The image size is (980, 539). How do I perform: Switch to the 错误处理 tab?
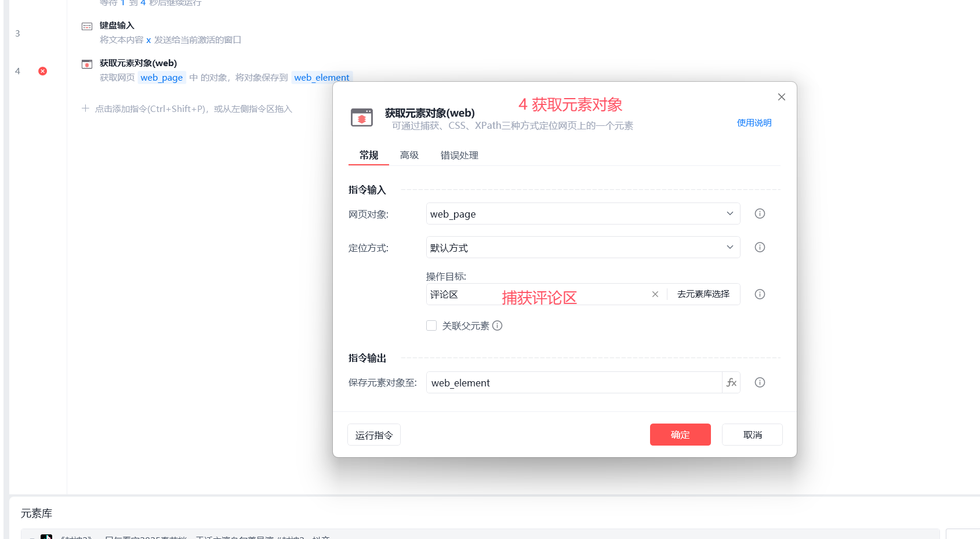click(x=459, y=155)
